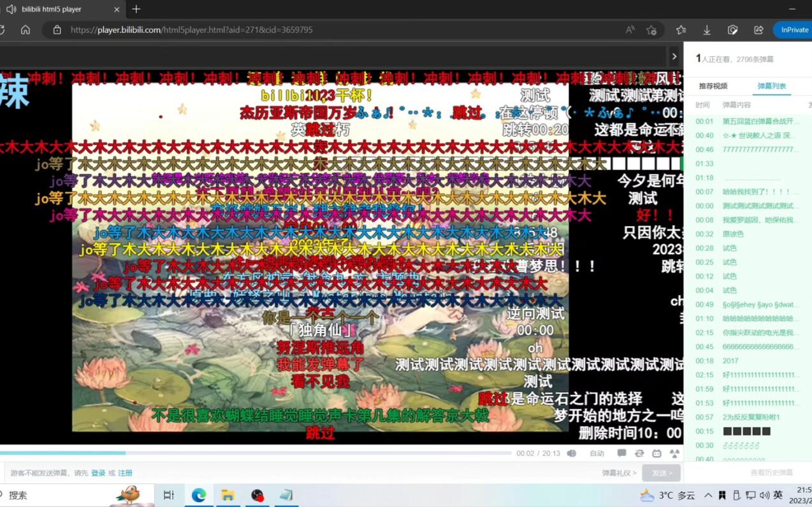The width and height of the screenshot is (812, 507).
Task: Sort danmaku list by 弹幕内容 column
Action: [x=736, y=105]
